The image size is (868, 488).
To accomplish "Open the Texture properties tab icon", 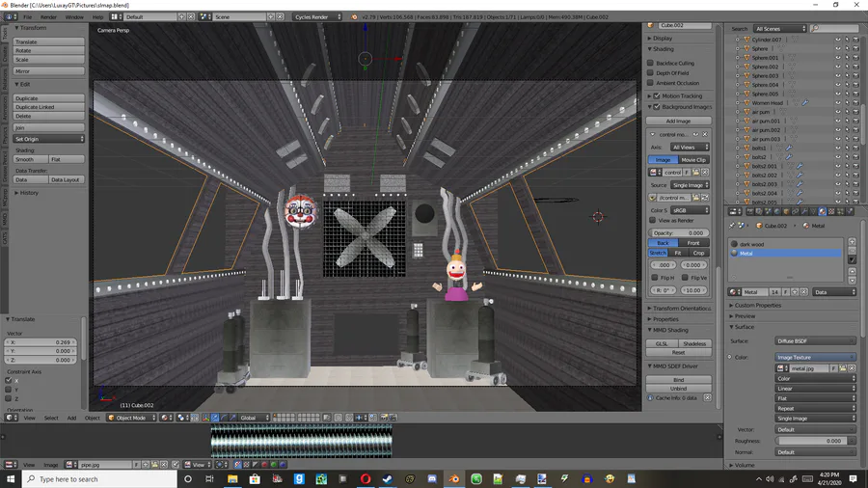I will pos(831,211).
